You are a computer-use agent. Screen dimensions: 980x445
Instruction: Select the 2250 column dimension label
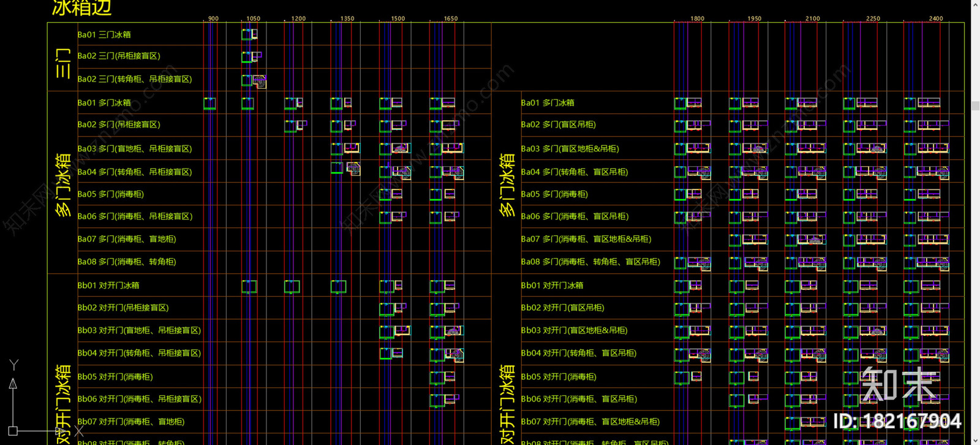(x=873, y=18)
